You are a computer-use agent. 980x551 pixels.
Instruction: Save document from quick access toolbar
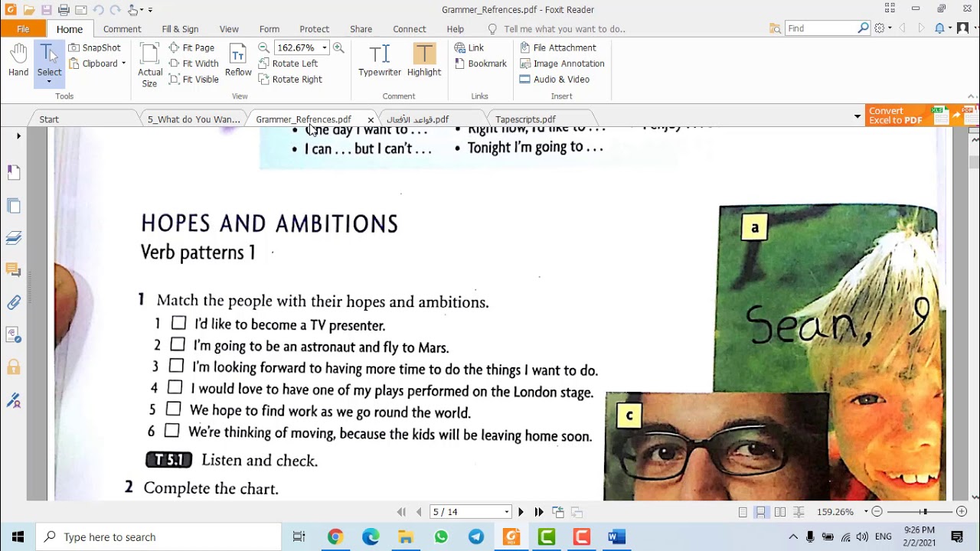[x=46, y=10]
